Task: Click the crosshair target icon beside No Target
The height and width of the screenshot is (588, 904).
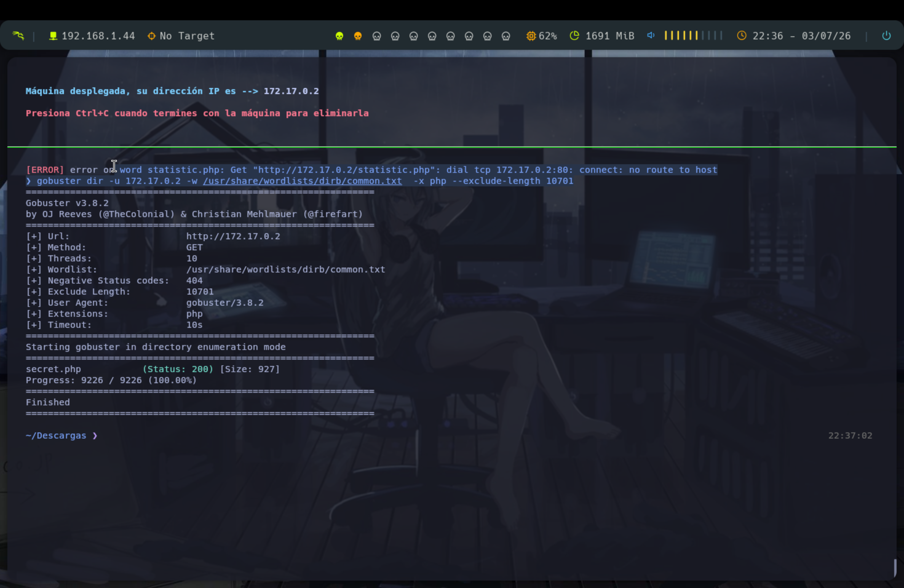Action: [152, 36]
